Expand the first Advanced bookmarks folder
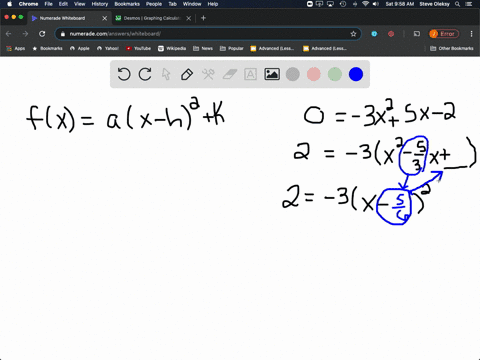This screenshot has height=360, width=480. [x=272, y=48]
